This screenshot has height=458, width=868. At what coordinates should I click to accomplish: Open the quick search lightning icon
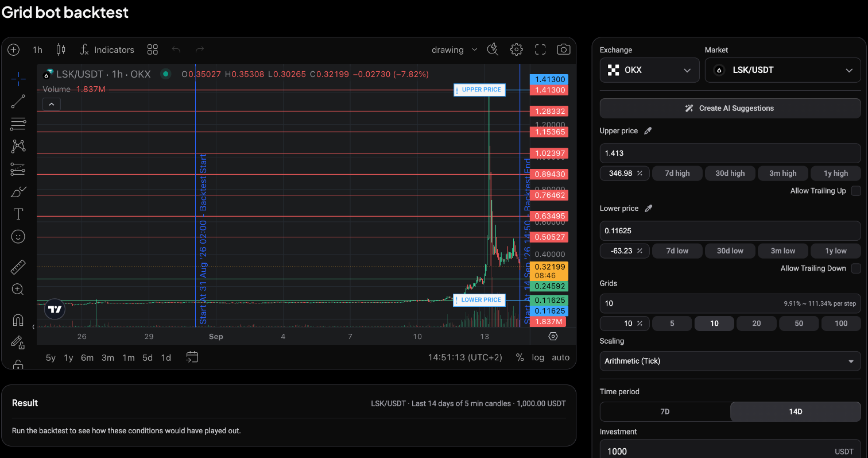point(493,50)
